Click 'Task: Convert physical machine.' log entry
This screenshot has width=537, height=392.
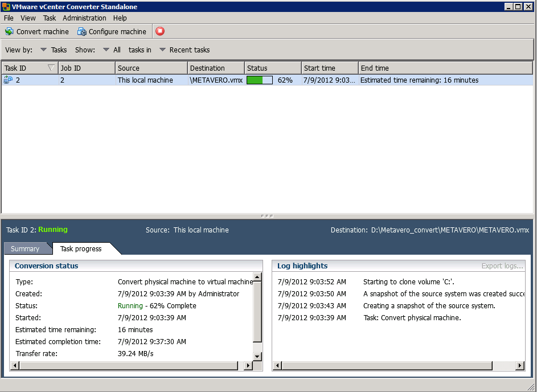click(x=412, y=317)
